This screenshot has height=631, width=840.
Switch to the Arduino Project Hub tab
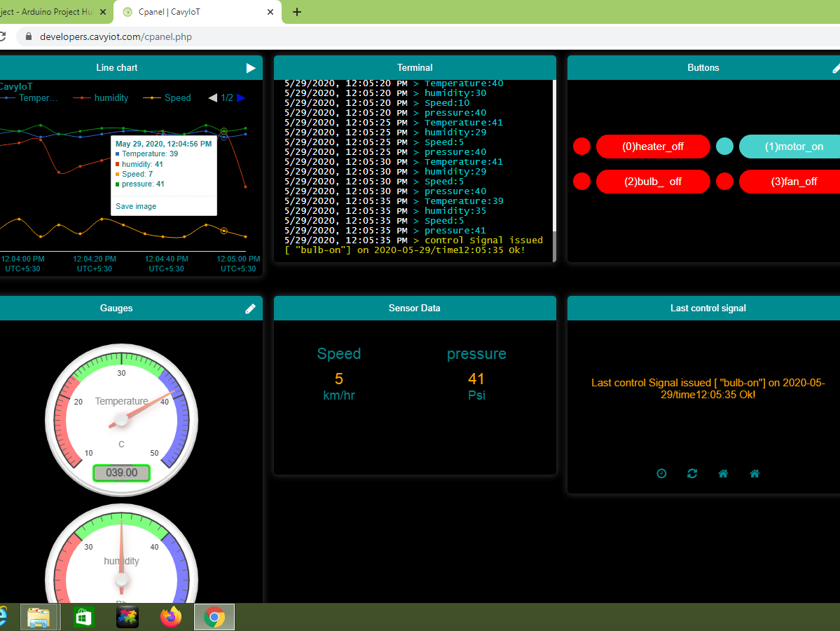(x=49, y=12)
